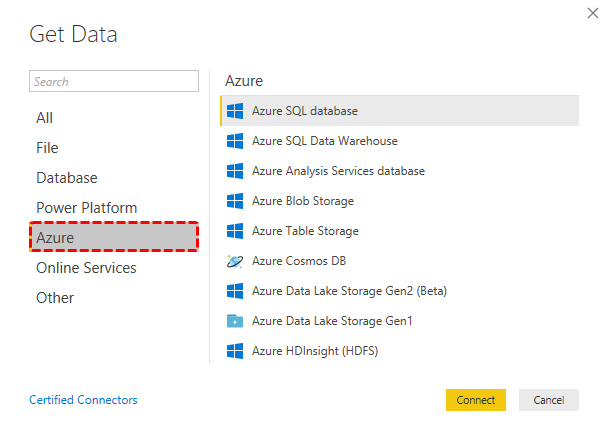Open the Certified Connectors link
608x438 pixels.
pyautogui.click(x=83, y=400)
